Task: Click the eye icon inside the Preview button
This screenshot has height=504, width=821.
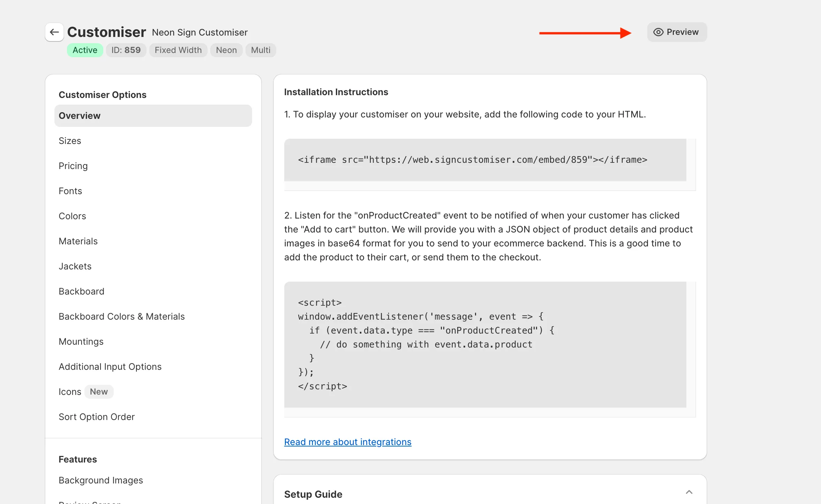Action: pos(658,32)
